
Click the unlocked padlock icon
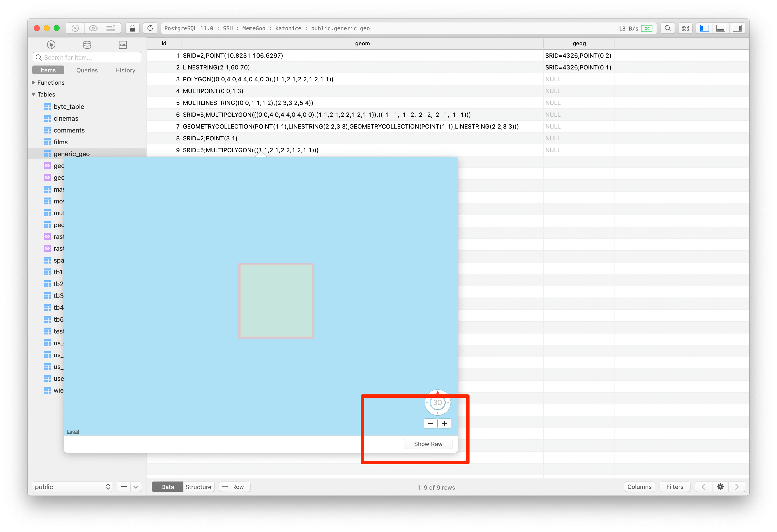coord(132,28)
